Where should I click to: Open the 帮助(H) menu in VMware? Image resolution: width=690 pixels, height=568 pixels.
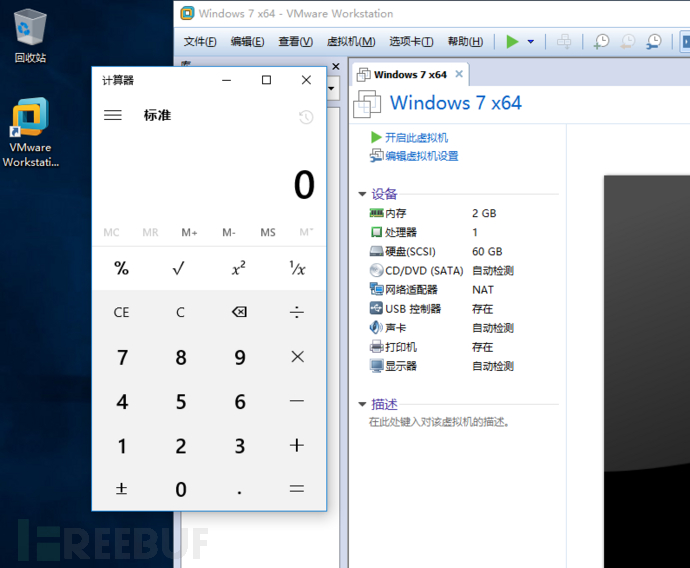[x=465, y=41]
